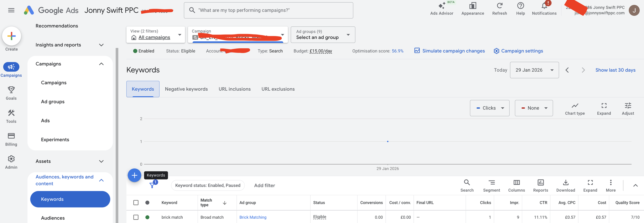Image resolution: width=644 pixels, height=223 pixels.
Task: Switch to the Keywords tab
Action: [143, 89]
